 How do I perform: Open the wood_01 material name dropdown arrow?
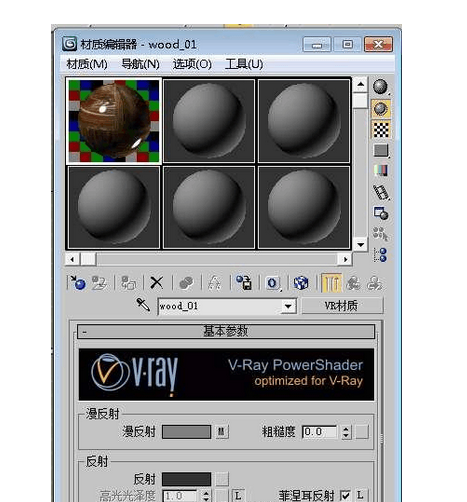(288, 306)
